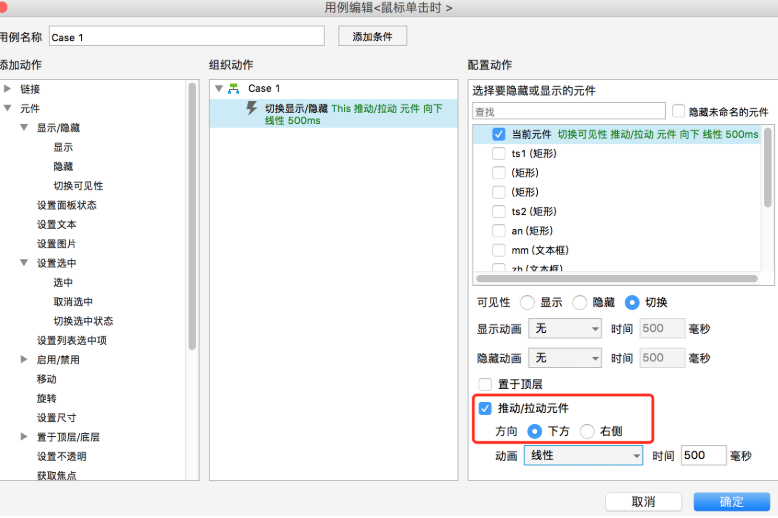The image size is (778, 518).
Task: Select the 切换显示/隐藏 This action row
Action: [333, 114]
